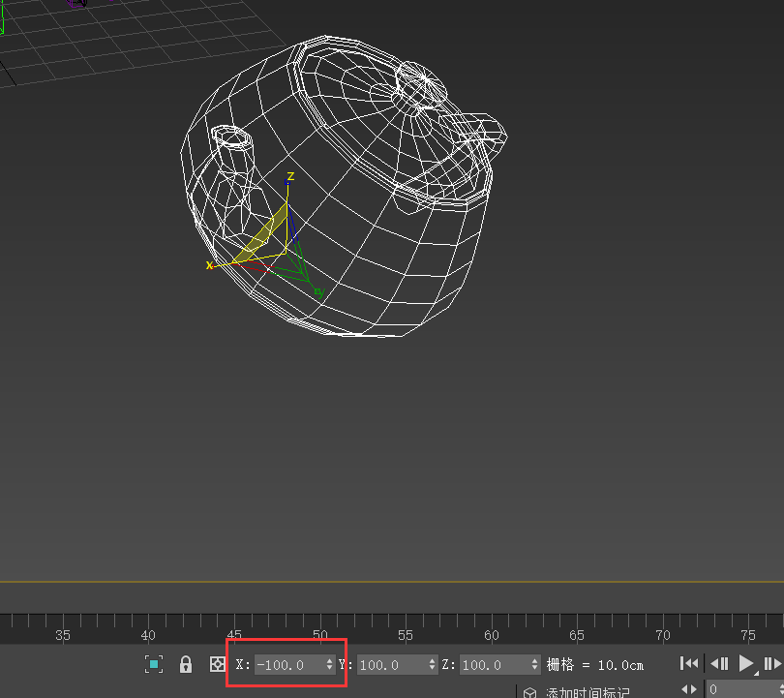Click the arrows left of the frame field
This screenshot has width=784, height=698.
click(689, 689)
